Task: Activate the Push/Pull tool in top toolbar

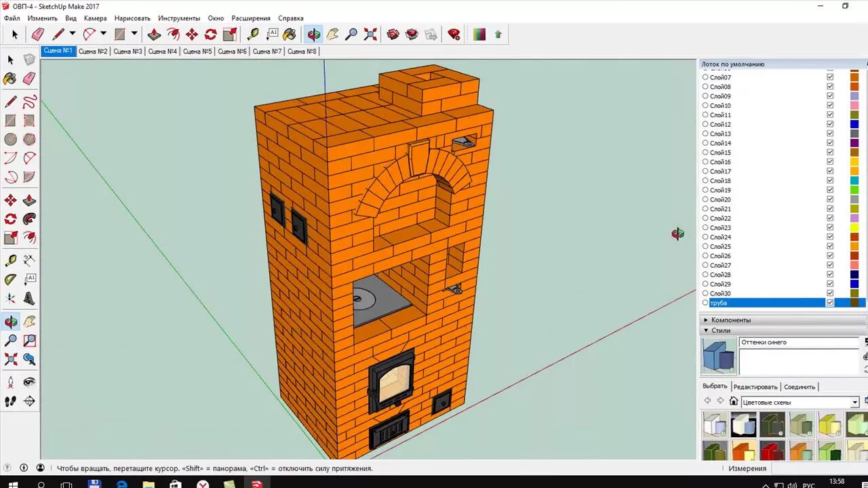Action: click(155, 34)
